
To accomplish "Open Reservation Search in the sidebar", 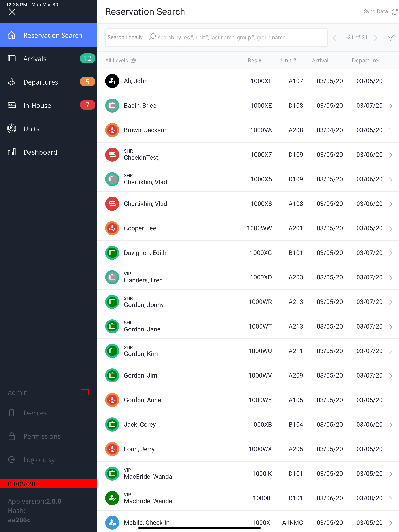I will coord(49,35).
